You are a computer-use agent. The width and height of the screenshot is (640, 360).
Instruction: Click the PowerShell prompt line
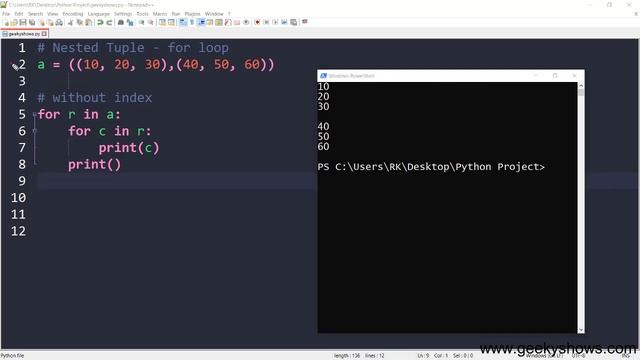[431, 167]
